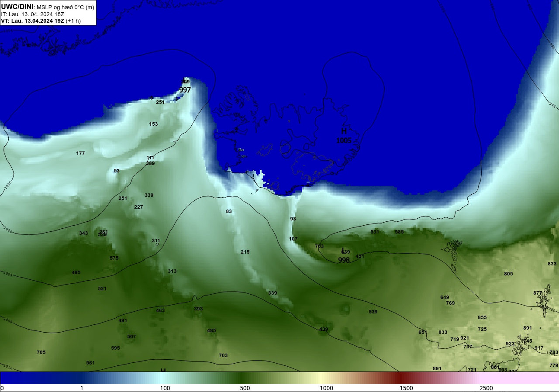Click the L 997 low pressure label
The width and height of the screenshot is (559, 392).
tap(185, 86)
